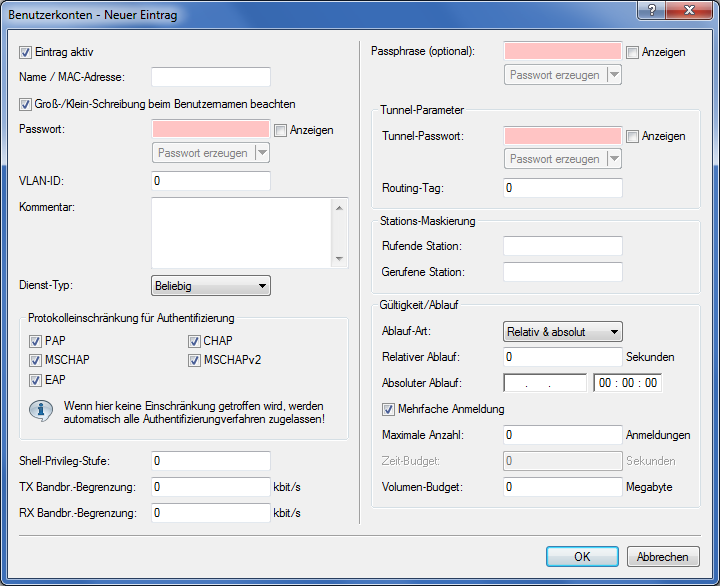This screenshot has width=720, height=586.
Task: Open the Passwort erzeugen arrow under Passphrase
Action: [x=614, y=75]
